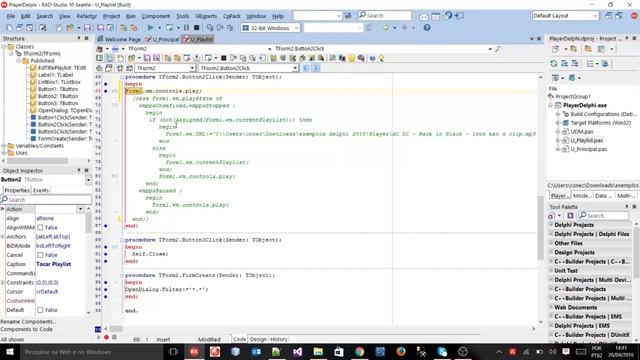Click the Stop program square icon

[196, 28]
